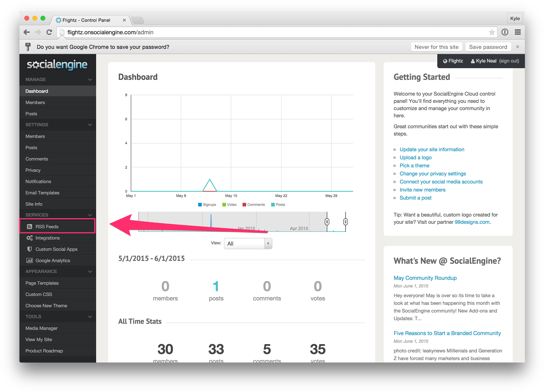This screenshot has width=544, height=392.
Task: Open Notifications settings
Action: pyautogui.click(x=57, y=181)
